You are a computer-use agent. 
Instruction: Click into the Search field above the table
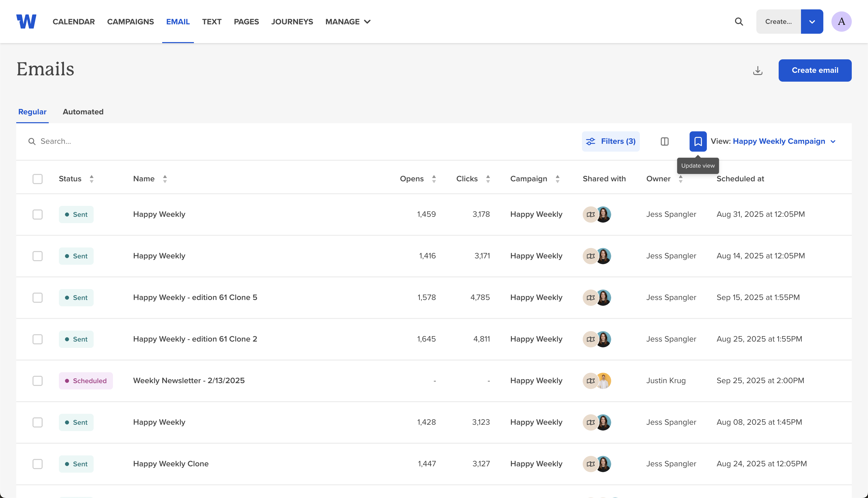pyautogui.click(x=137, y=141)
